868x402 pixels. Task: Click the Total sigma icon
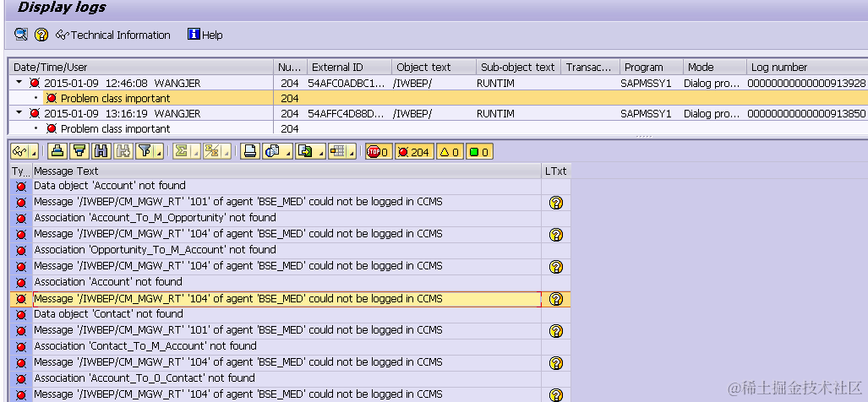181,151
